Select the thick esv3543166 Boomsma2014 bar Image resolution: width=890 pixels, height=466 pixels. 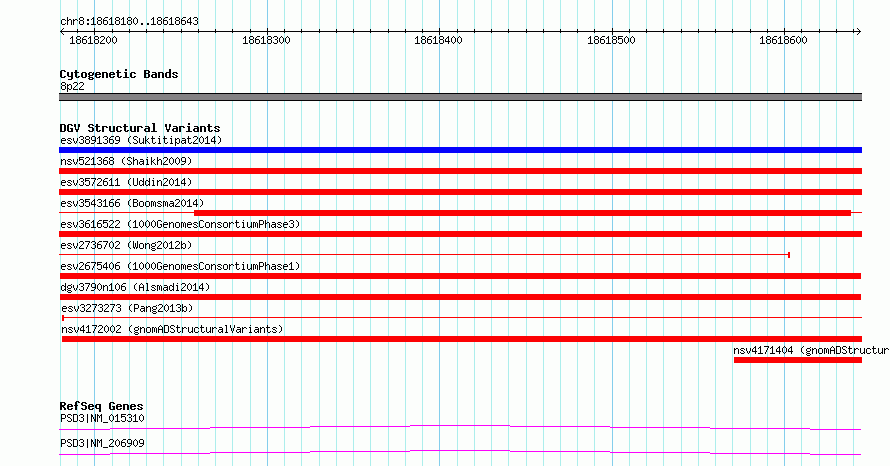(x=522, y=213)
